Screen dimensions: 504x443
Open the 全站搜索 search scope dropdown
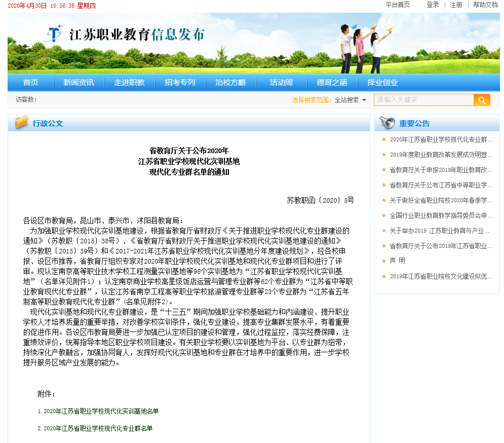point(350,100)
